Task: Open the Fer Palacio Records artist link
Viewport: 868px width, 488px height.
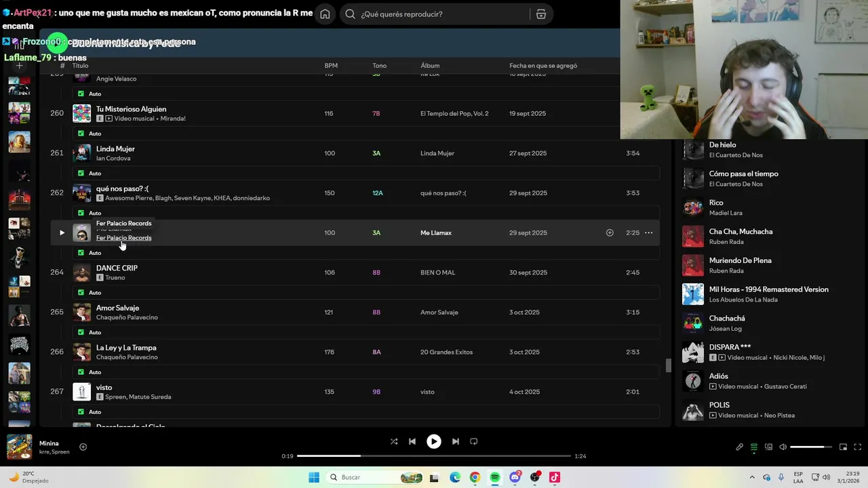Action: pos(123,238)
